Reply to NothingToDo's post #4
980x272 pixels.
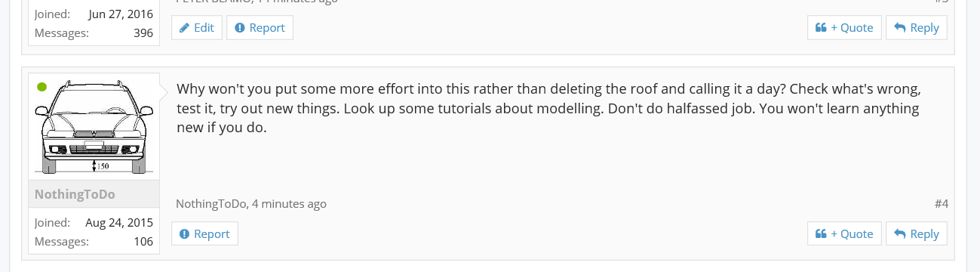pos(916,234)
